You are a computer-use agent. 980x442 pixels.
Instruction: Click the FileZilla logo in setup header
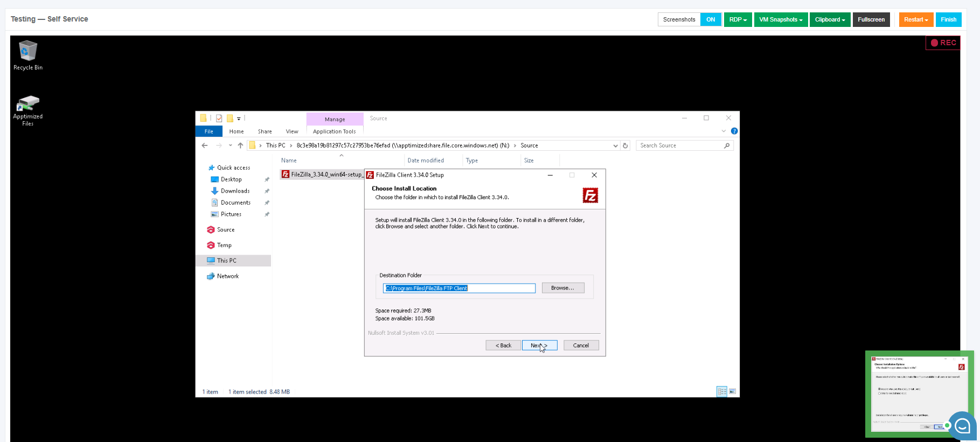[x=590, y=195]
